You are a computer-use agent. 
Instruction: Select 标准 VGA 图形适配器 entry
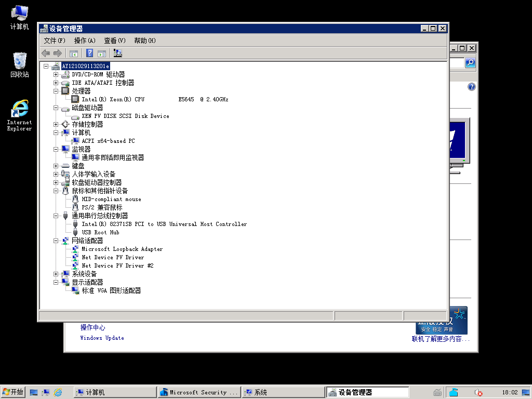click(x=111, y=291)
